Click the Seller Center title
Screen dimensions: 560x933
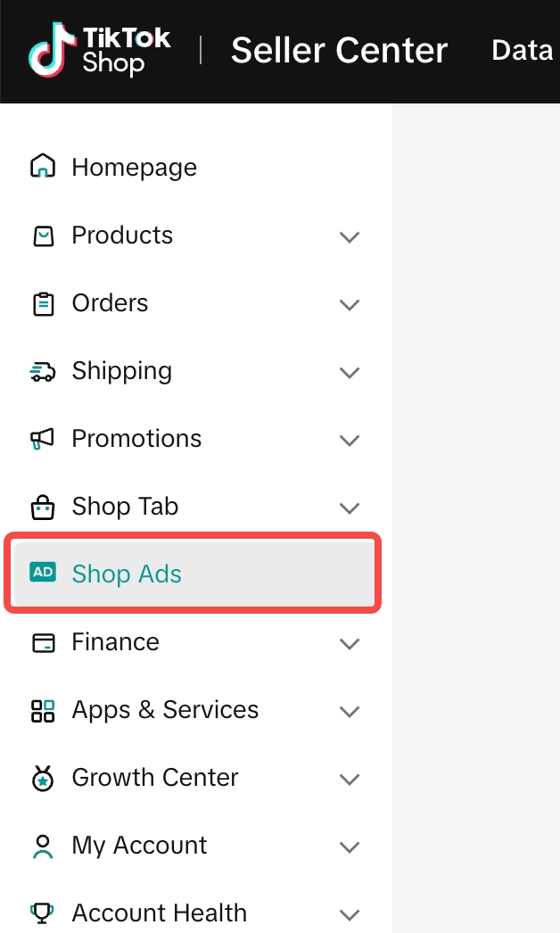pyautogui.click(x=339, y=51)
